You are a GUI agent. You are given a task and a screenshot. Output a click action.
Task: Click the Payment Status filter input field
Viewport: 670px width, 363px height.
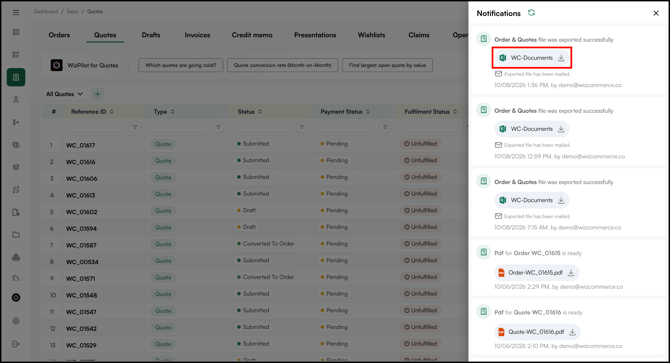[346, 127]
